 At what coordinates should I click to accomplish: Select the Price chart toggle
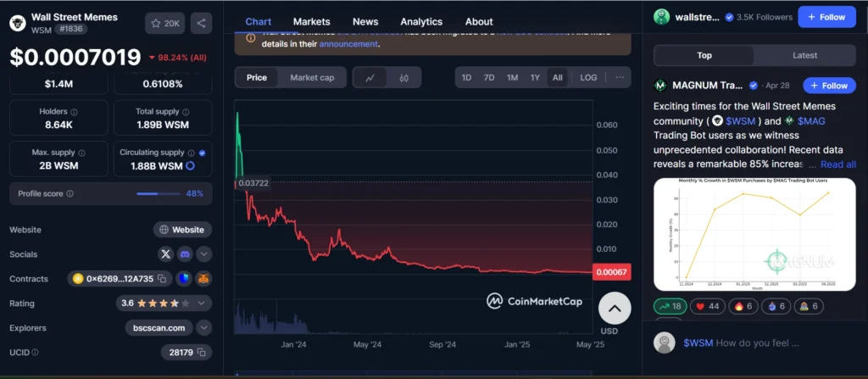(256, 77)
